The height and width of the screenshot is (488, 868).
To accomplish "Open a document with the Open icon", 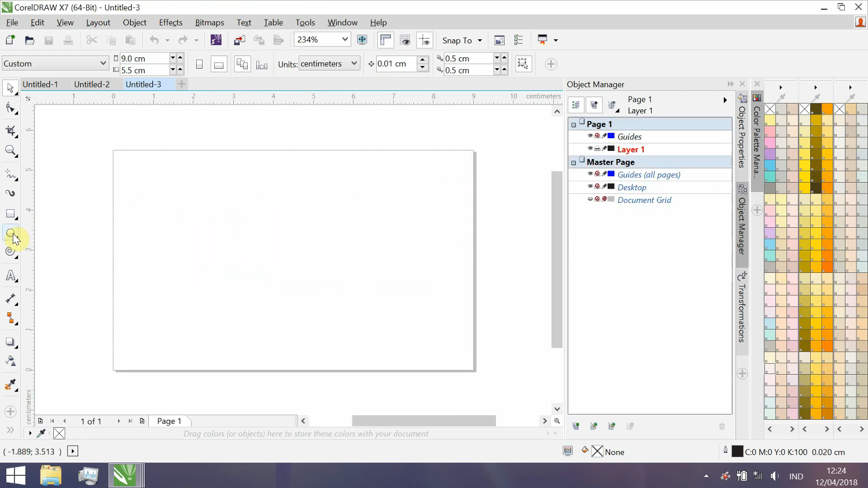I will 29,40.
